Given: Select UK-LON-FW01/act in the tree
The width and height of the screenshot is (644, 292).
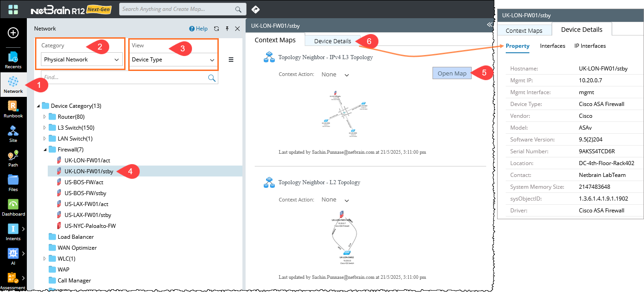Looking at the screenshot, I should (x=87, y=160).
